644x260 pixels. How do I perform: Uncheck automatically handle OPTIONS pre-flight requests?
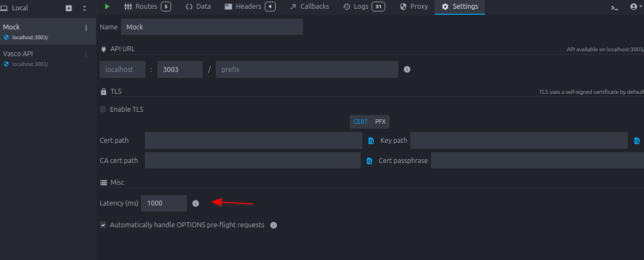coord(103,225)
